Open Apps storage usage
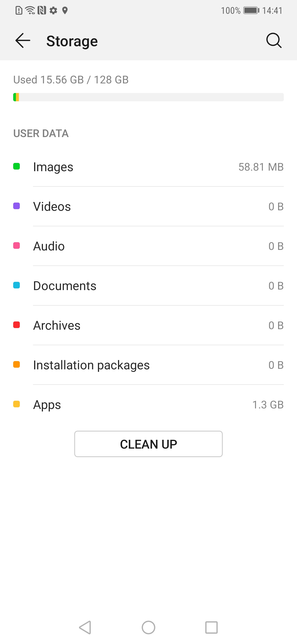The image size is (297, 644). 148,405
